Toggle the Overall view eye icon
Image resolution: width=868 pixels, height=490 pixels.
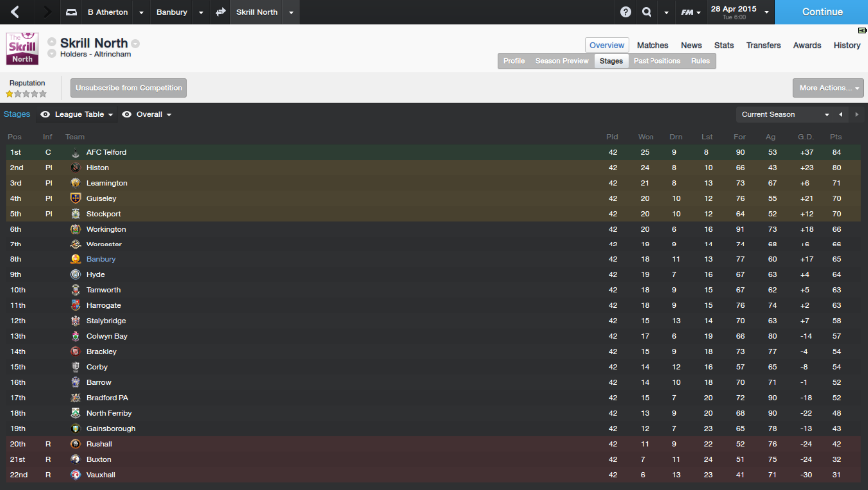pyautogui.click(x=127, y=114)
